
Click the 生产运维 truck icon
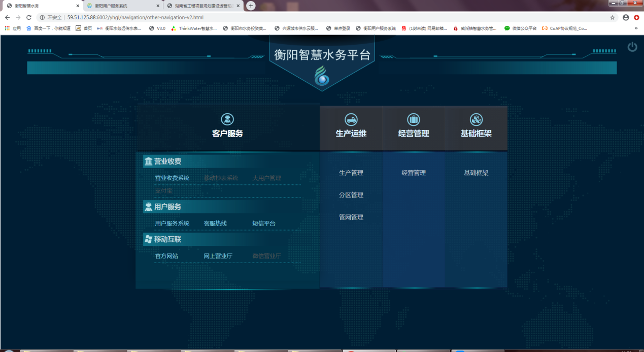351,119
